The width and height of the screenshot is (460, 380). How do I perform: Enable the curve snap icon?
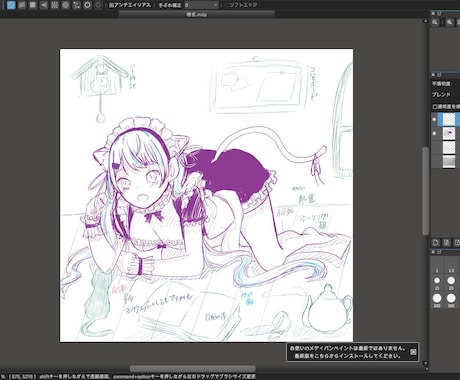coord(77,5)
